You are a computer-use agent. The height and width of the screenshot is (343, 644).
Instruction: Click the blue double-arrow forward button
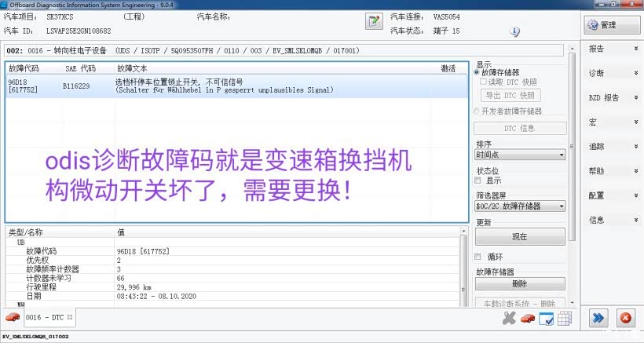click(x=598, y=318)
